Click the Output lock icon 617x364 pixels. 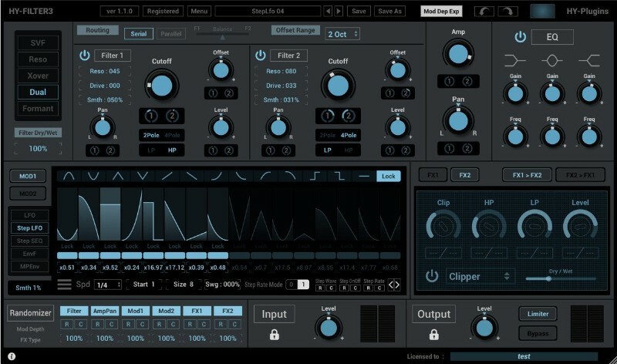pyautogui.click(x=433, y=334)
